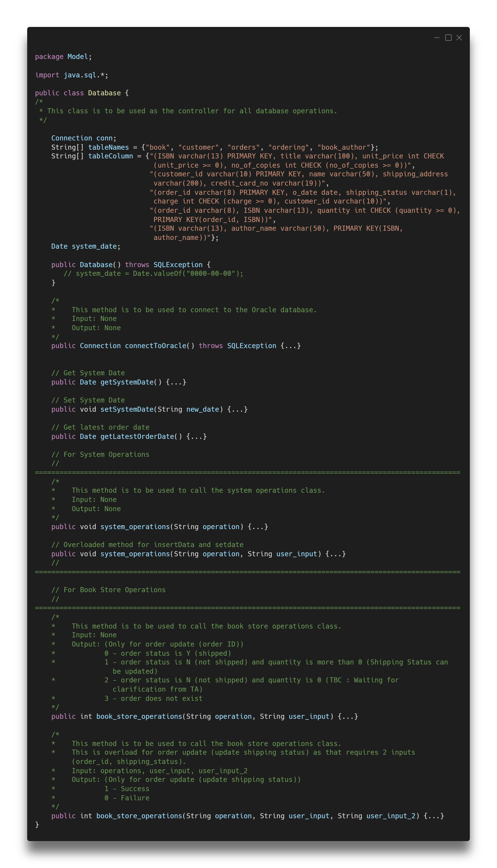The height and width of the screenshot is (868, 497).
Task: Expand the getSystemDate method body
Action: [176, 382]
